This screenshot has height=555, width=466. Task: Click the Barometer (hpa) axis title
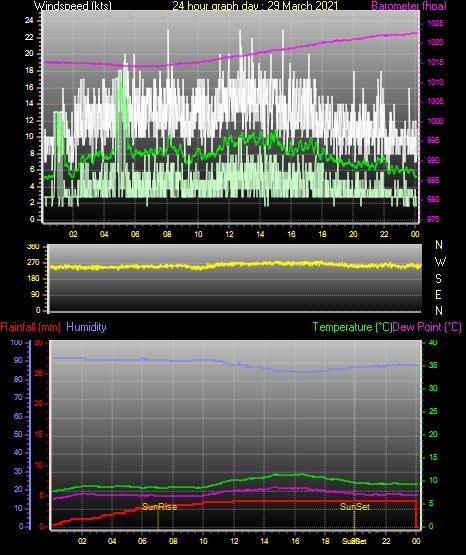point(409,5)
